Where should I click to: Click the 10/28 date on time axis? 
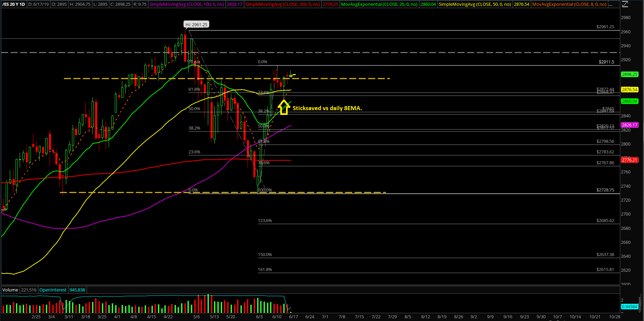pos(614,317)
